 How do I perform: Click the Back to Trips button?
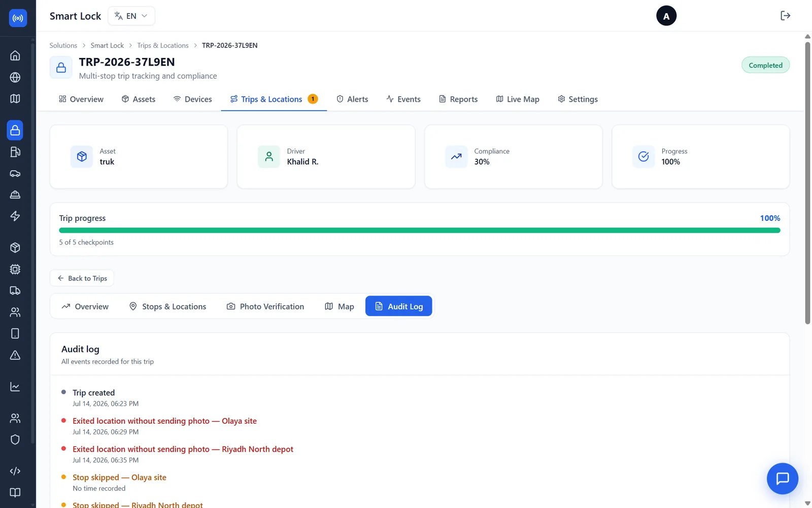[82, 278]
